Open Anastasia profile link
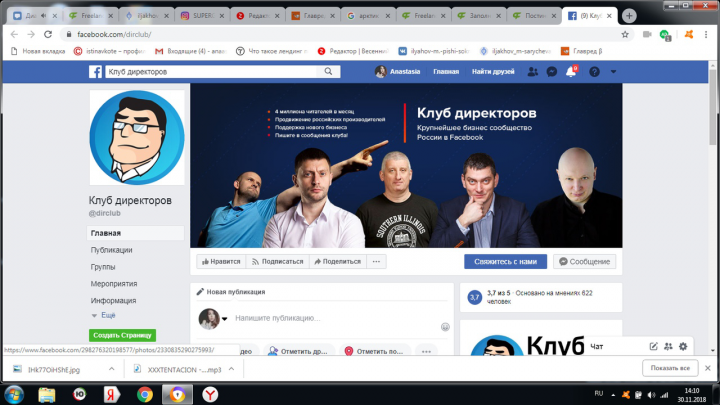 point(398,72)
